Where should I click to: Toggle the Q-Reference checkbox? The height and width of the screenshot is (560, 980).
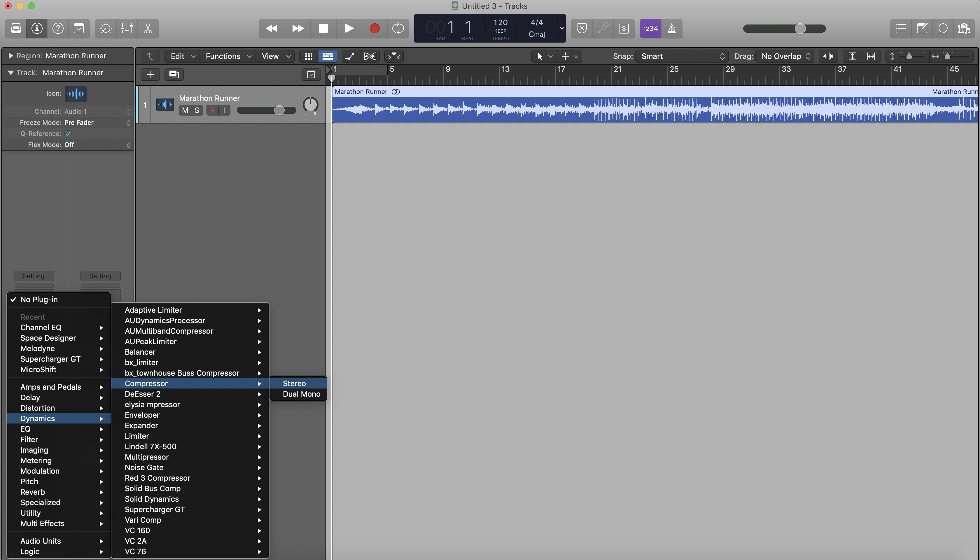coord(68,134)
